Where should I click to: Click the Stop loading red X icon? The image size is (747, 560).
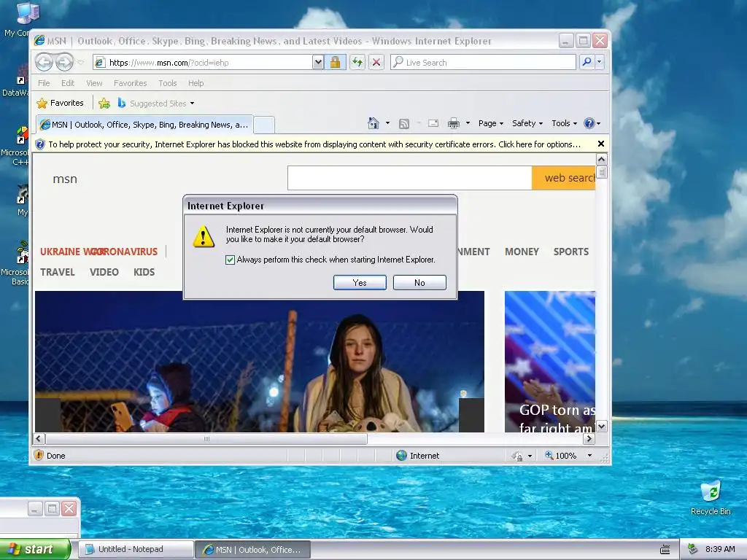[x=376, y=63]
